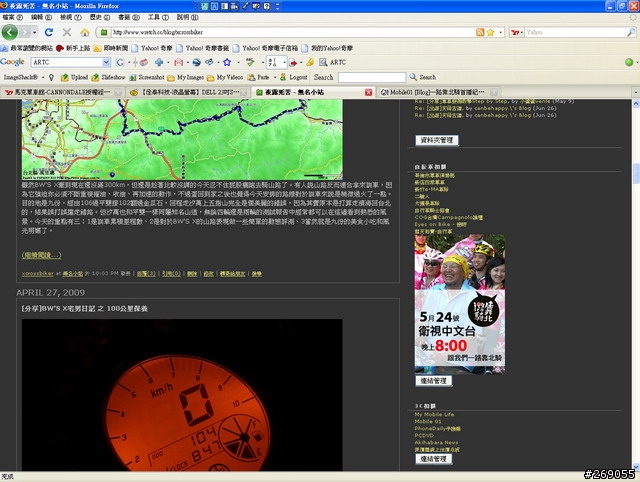Switch to the Mobile01 [Blog] tab
Image resolution: width=640 pixels, height=482 pixels.
pyautogui.click(x=438, y=92)
